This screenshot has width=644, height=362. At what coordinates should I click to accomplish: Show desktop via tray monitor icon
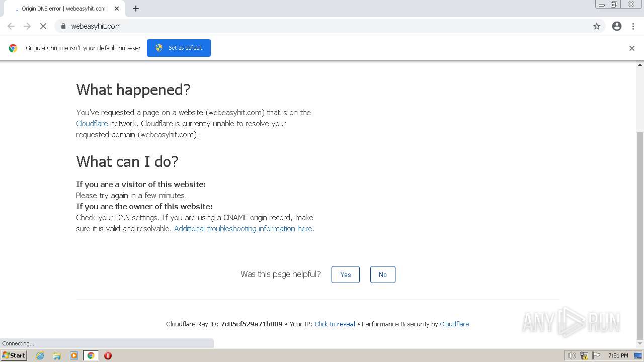(638, 355)
